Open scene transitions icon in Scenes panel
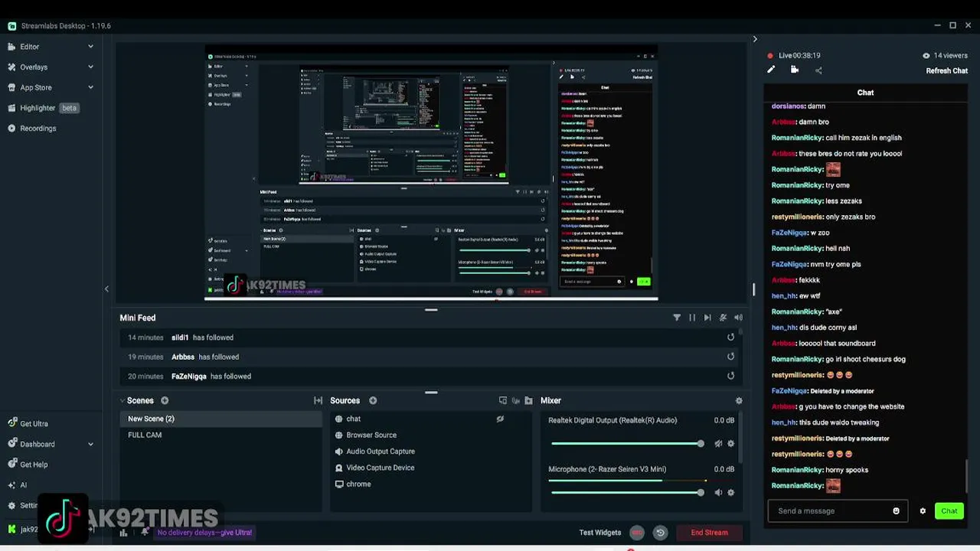 (318, 400)
